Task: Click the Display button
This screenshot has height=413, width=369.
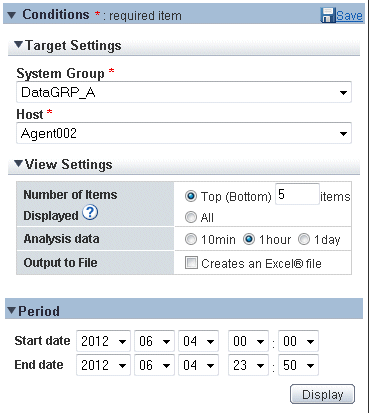Action: click(322, 394)
